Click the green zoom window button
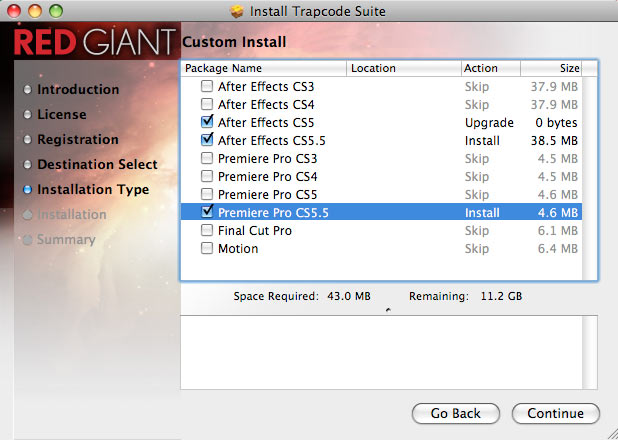618x440 pixels. click(56, 11)
